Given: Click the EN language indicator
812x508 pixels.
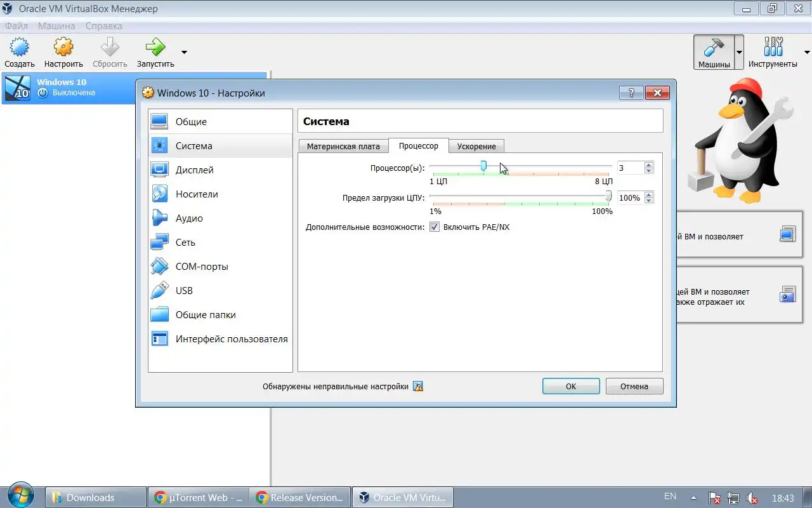Looking at the screenshot, I should [670, 497].
